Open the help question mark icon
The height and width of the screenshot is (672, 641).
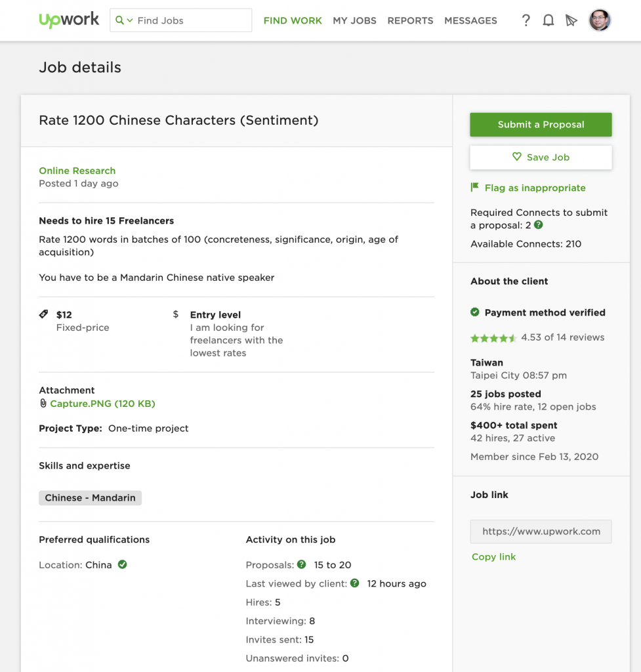point(526,20)
